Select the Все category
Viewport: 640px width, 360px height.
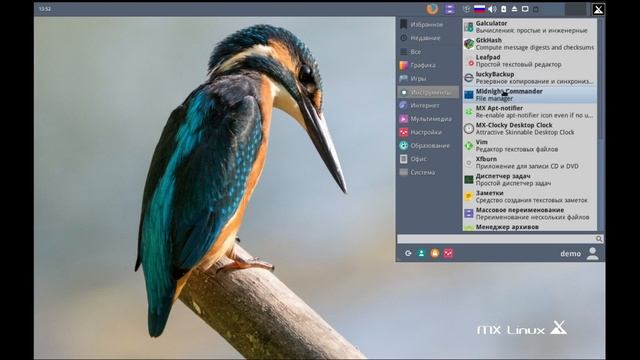[428, 52]
